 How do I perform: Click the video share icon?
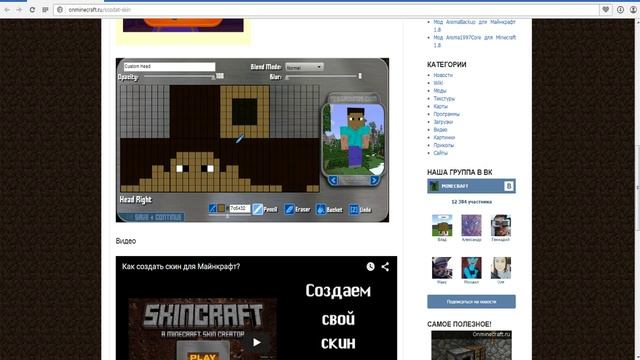[385, 267]
